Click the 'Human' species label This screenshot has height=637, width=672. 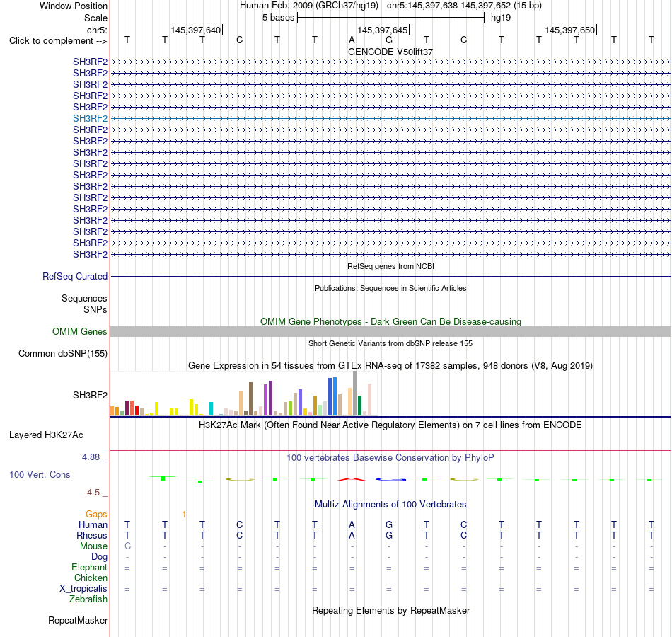[x=93, y=524]
